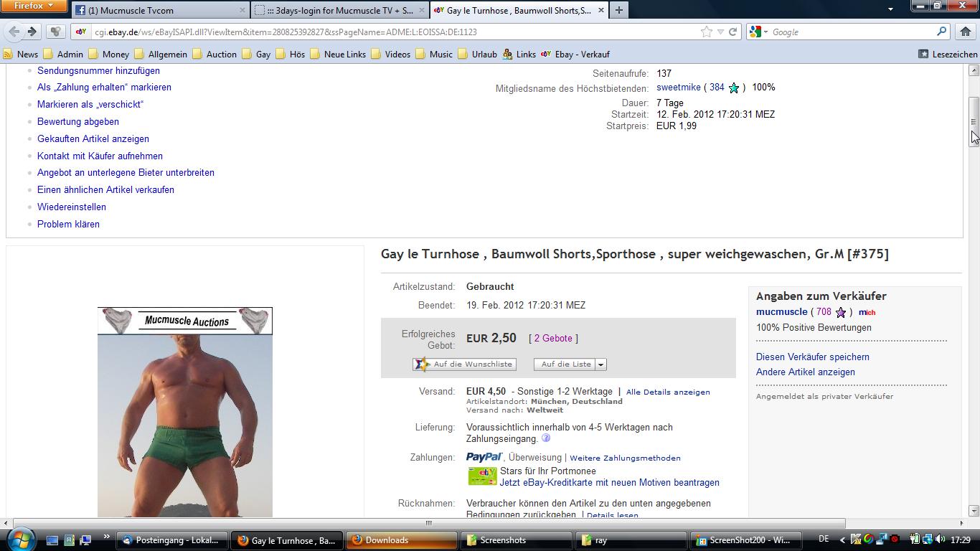The image size is (980, 551).
Task: Expand the 'Auf die Liste' dropdown arrow
Action: [601, 364]
